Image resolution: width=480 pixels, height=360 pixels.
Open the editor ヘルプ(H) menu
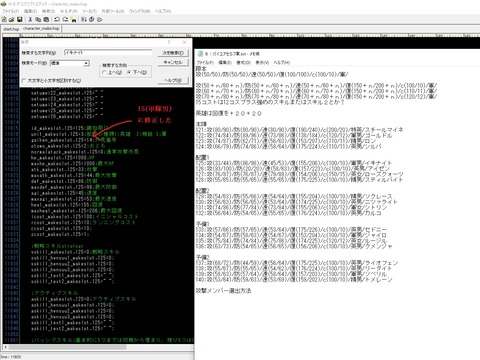[x=163, y=11]
